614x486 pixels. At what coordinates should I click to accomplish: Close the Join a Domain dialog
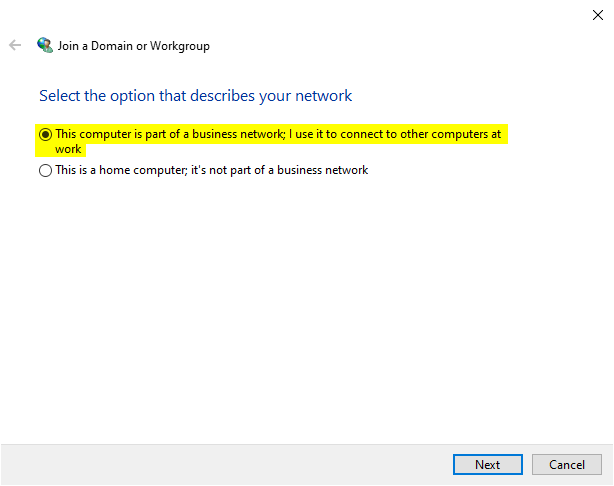click(x=598, y=14)
